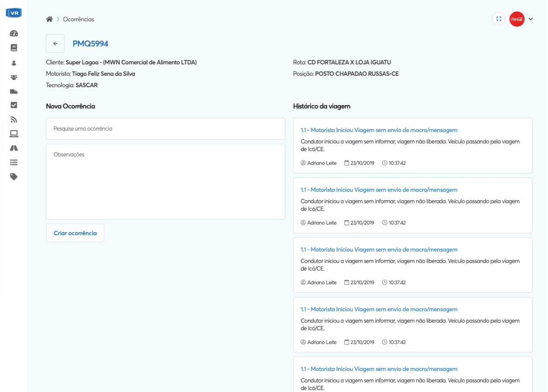Open the dashboard speedometer icon in sidebar
The height and width of the screenshot is (392, 548).
(14, 33)
